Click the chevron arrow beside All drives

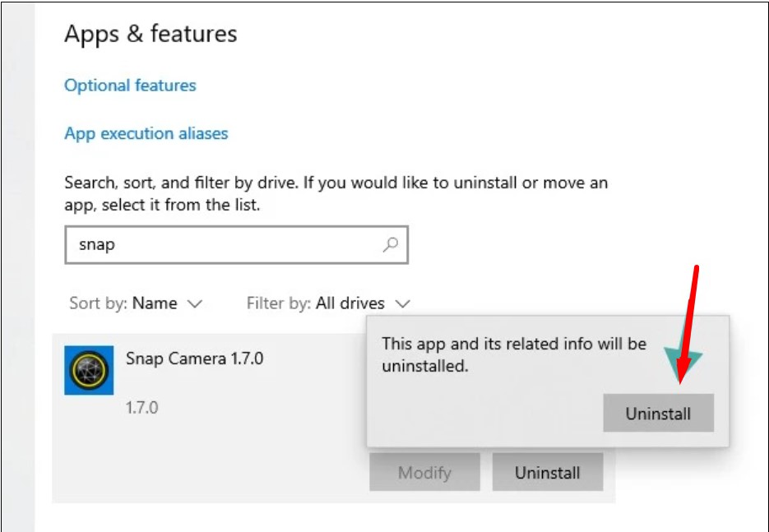coord(402,303)
